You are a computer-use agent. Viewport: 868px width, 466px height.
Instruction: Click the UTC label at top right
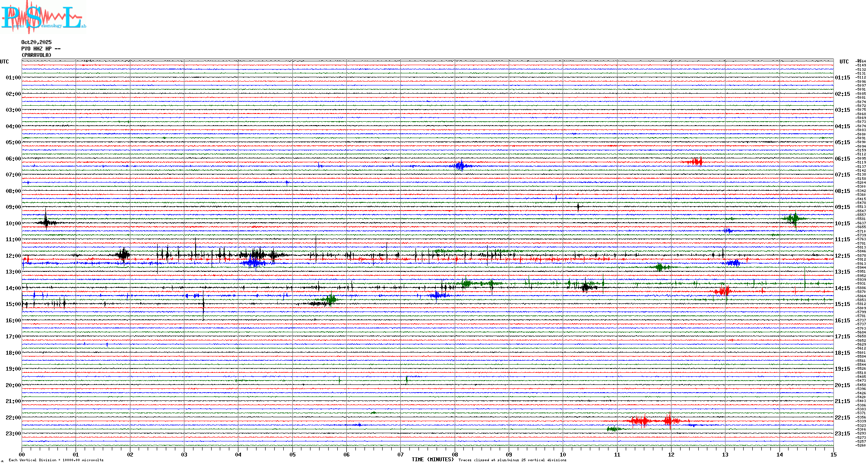click(844, 62)
